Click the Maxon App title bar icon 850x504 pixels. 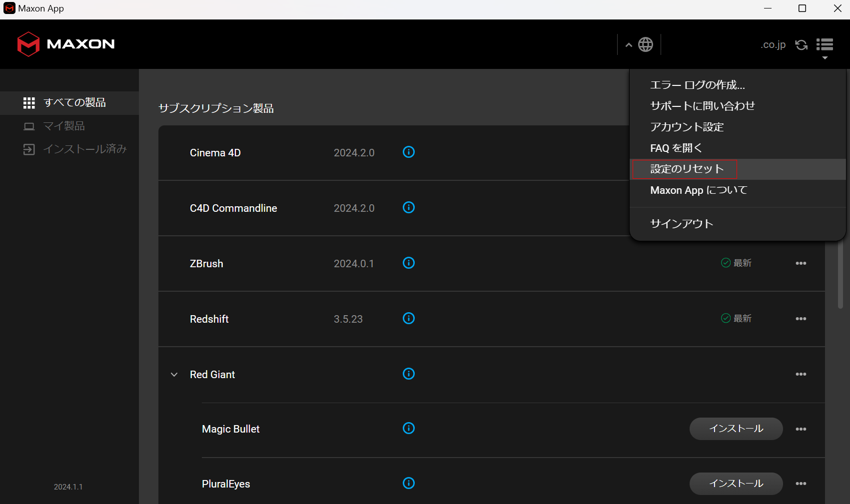9,8
